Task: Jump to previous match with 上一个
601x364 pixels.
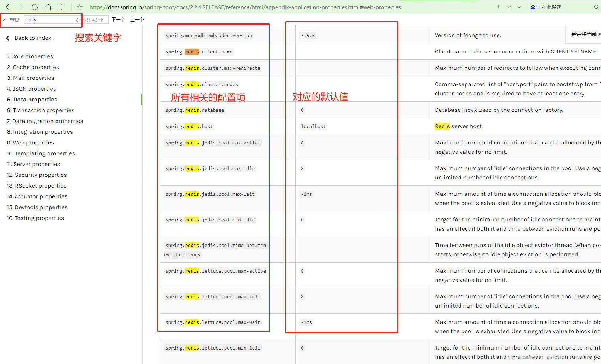Action: [x=137, y=19]
